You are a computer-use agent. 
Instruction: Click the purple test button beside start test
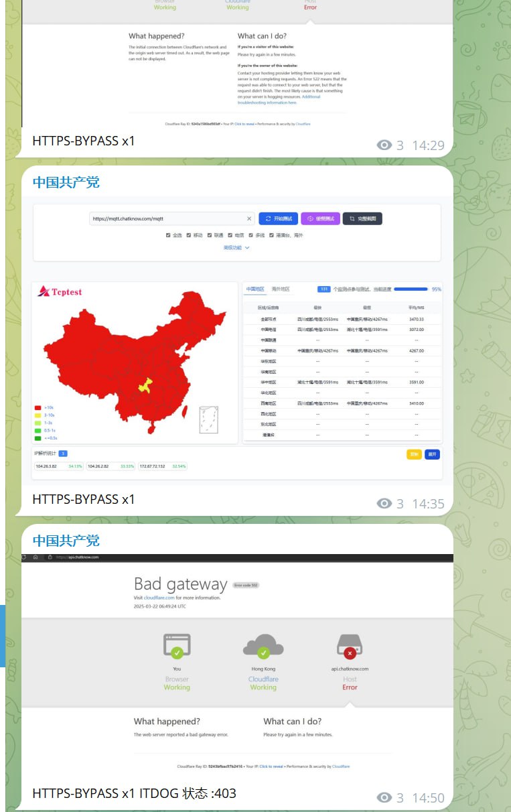[x=320, y=218]
